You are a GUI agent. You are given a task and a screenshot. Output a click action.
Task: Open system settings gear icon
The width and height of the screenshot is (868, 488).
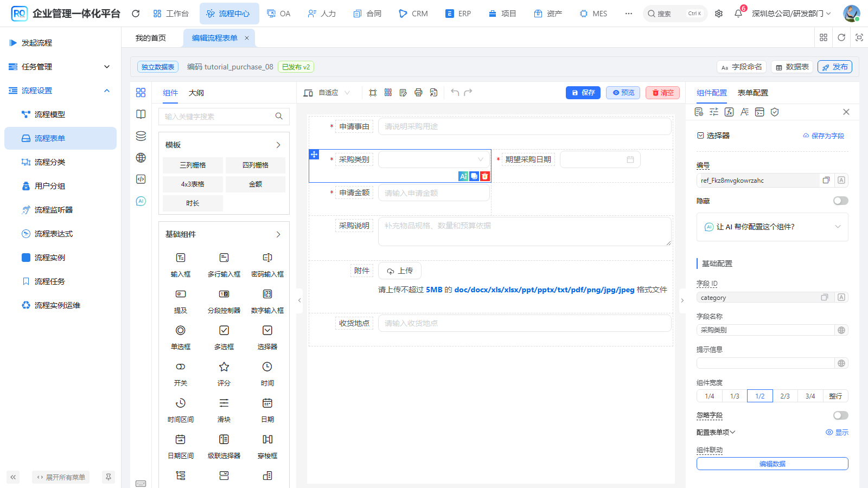pyautogui.click(x=719, y=14)
